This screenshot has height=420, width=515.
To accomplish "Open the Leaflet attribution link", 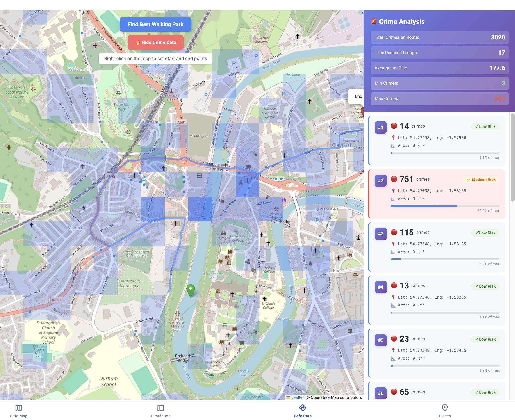I will [297, 397].
